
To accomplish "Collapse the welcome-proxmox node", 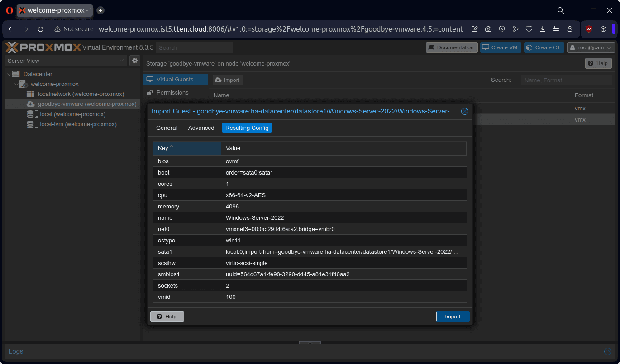I will (x=16, y=84).
